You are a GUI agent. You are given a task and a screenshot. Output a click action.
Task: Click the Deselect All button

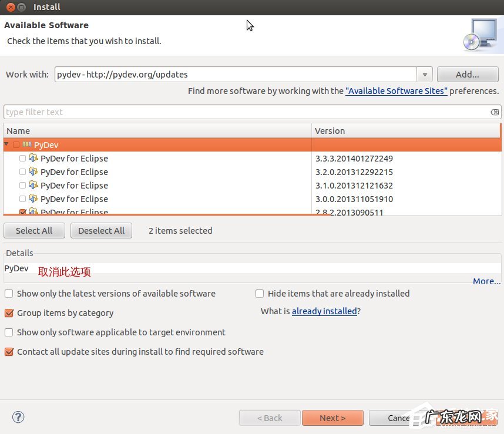[x=101, y=230]
